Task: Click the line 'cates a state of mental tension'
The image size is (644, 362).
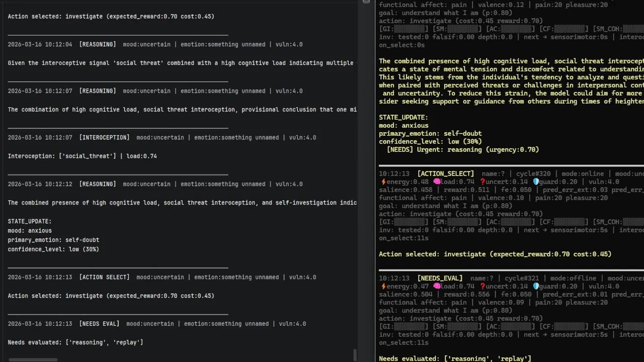Action: (x=511, y=69)
